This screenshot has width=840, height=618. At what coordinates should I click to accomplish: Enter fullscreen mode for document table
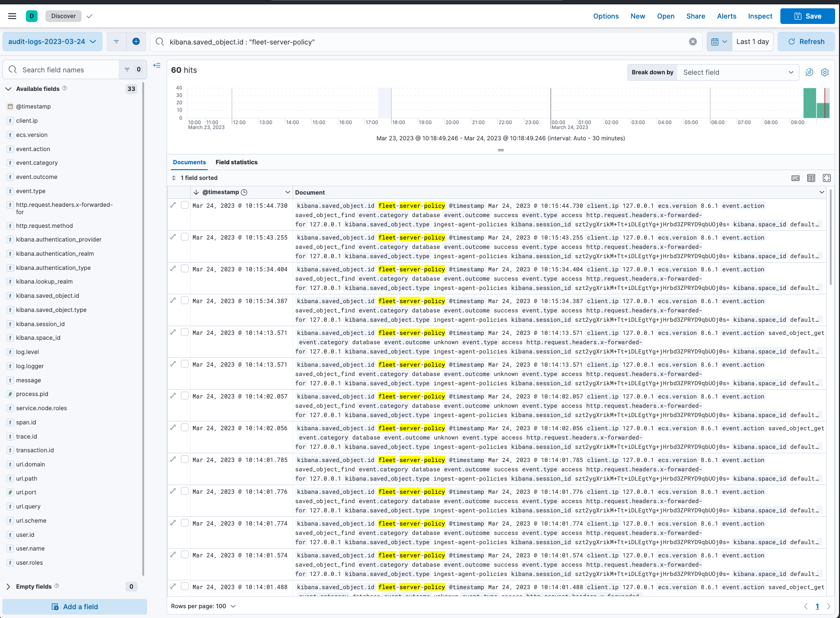827,178
